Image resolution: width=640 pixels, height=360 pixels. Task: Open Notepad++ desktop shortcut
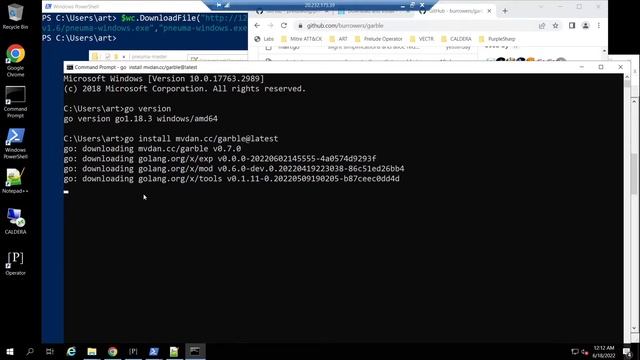(x=15, y=181)
